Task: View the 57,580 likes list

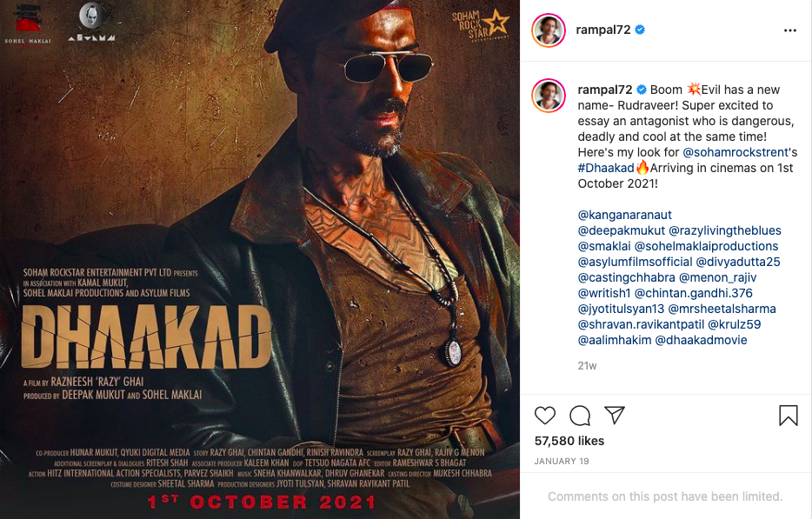Action: [x=569, y=441]
